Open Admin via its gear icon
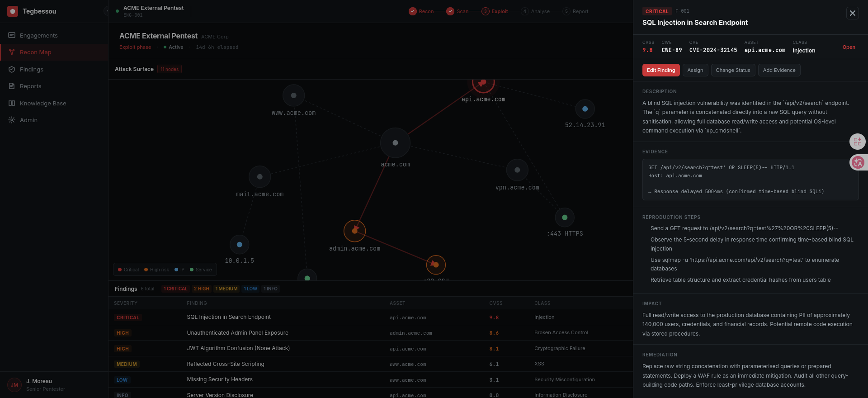 [x=12, y=120]
